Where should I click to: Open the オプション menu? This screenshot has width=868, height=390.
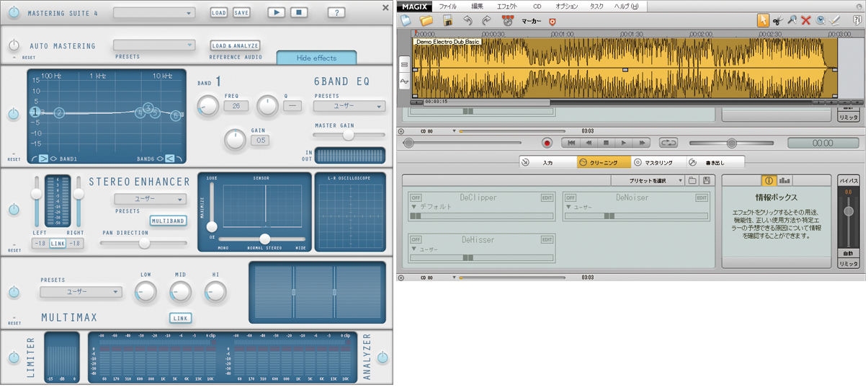click(x=566, y=6)
